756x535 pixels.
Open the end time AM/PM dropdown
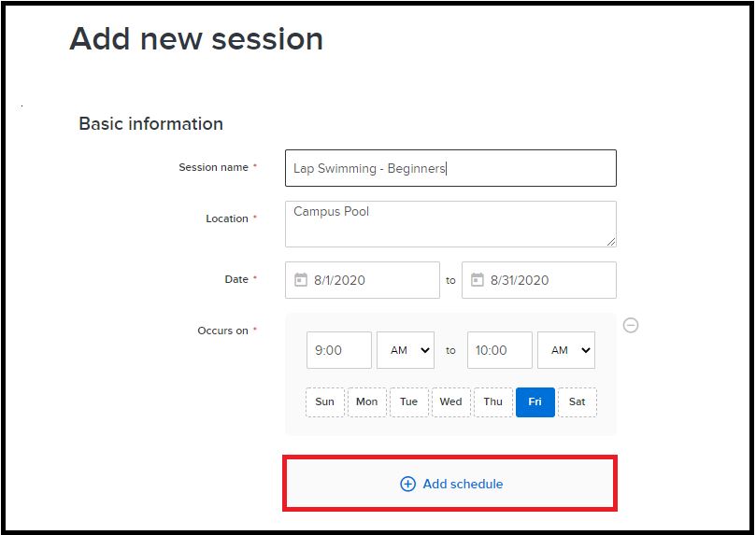(566, 350)
